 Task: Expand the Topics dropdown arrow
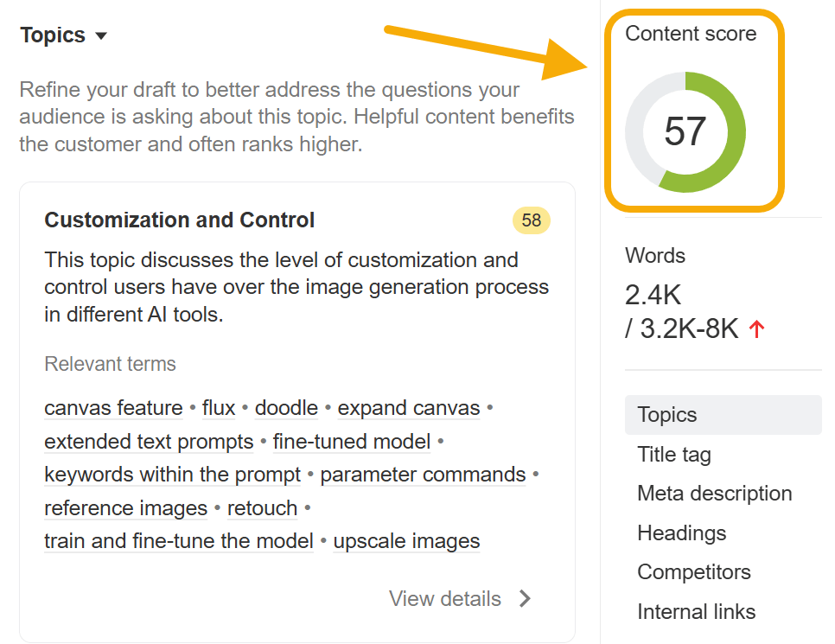[101, 36]
